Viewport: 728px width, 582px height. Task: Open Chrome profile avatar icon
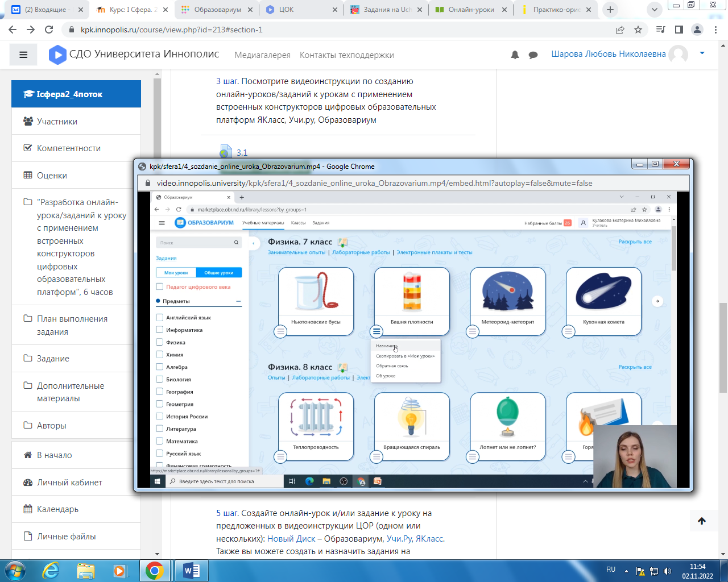(697, 30)
